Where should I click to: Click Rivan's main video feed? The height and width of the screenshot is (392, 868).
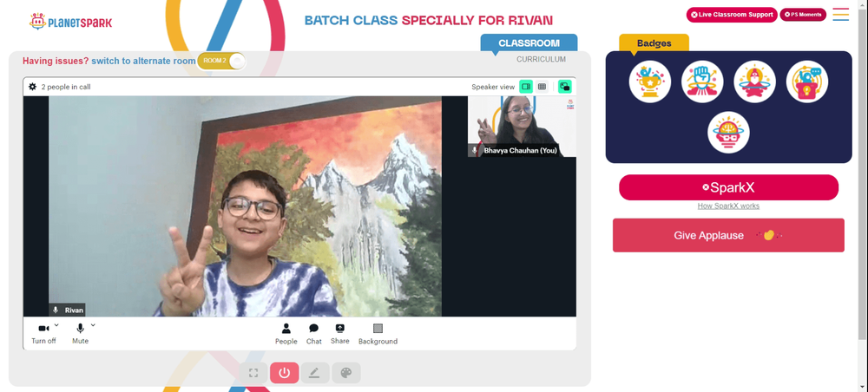click(x=246, y=206)
